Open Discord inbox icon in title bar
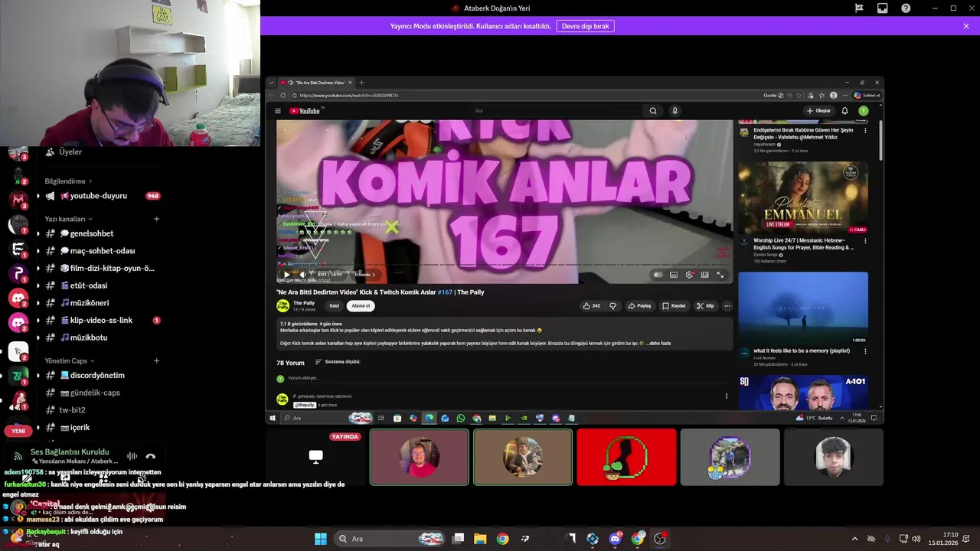Image resolution: width=980 pixels, height=551 pixels. [883, 8]
